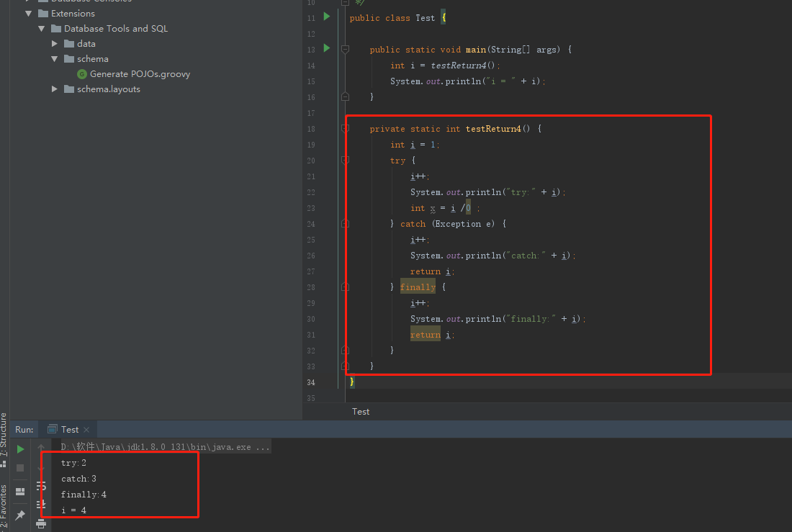Click the Groovy file icon beside Generate POJOs
The height and width of the screenshot is (532, 792).
pyautogui.click(x=82, y=74)
